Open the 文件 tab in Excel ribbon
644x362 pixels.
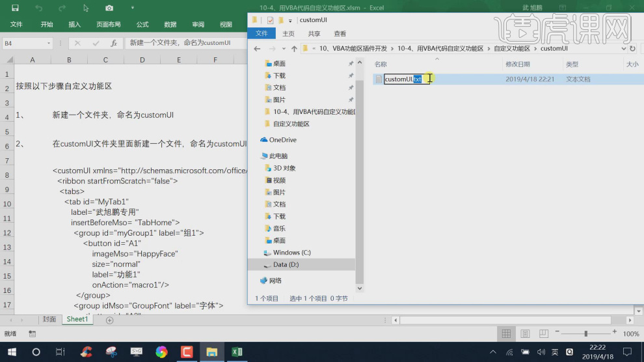pyautogui.click(x=16, y=24)
